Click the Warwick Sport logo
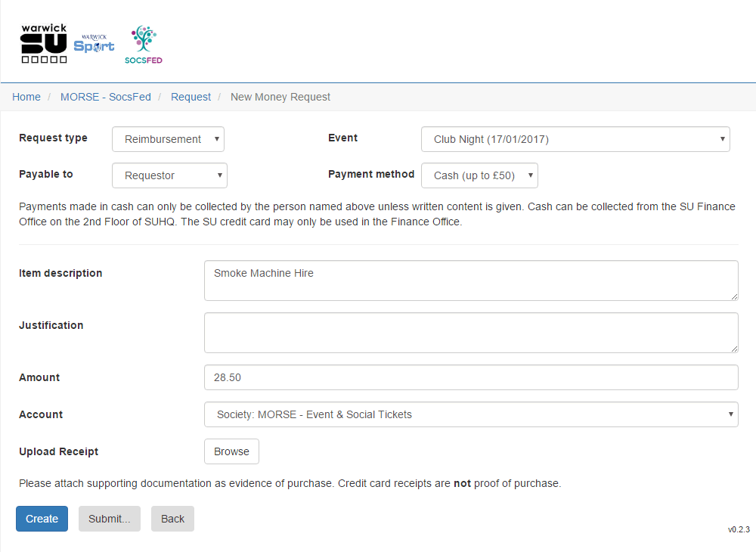 (x=94, y=43)
